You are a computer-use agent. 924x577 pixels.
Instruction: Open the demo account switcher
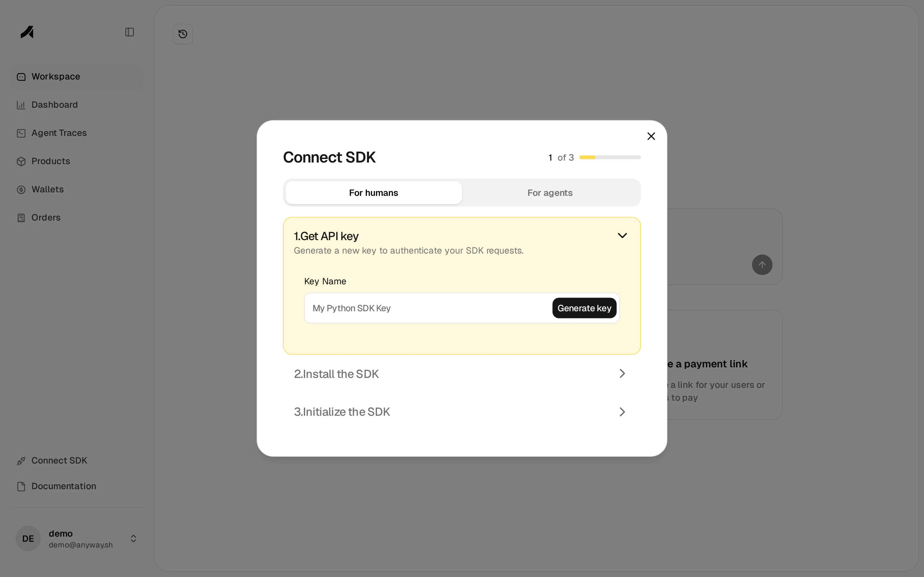(x=133, y=539)
